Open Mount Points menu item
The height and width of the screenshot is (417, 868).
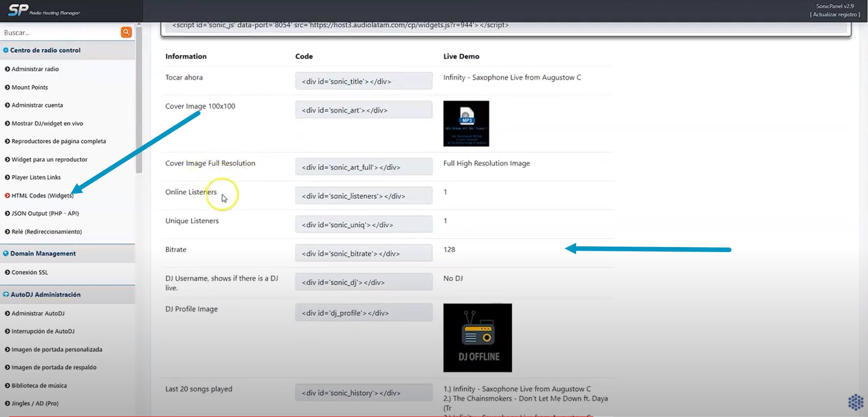tap(30, 87)
